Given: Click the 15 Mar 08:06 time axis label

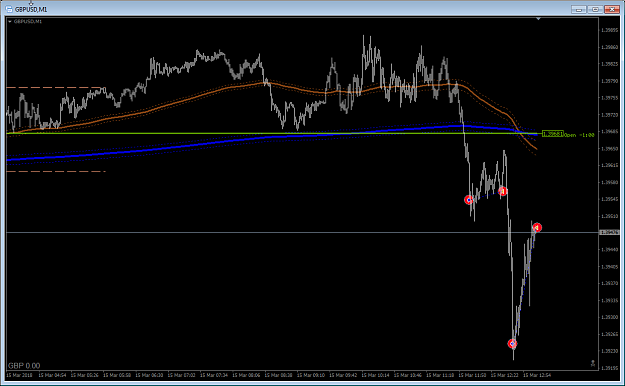Looking at the screenshot, I should (x=246, y=375).
